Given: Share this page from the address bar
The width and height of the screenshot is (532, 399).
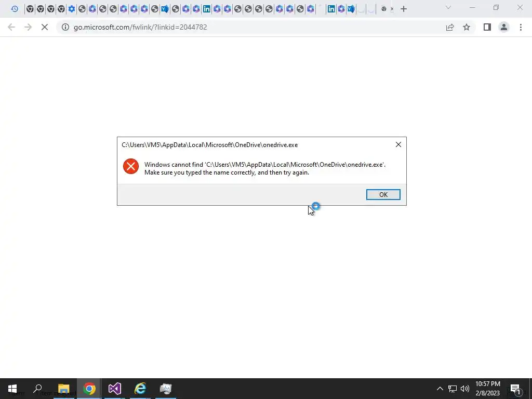Looking at the screenshot, I should click(x=450, y=27).
